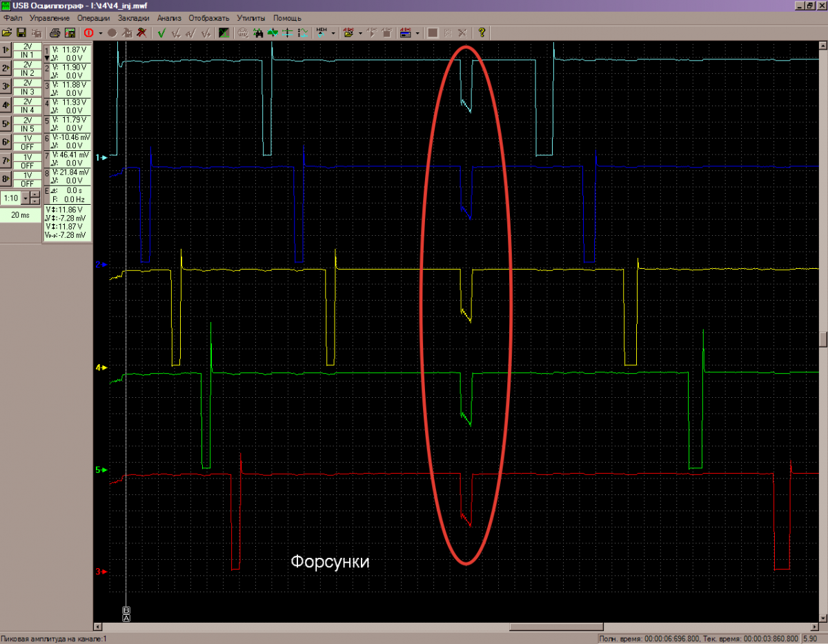Click the ABC window toolbar icon
Image resolution: width=828 pixels, height=644 pixels.
pos(405,32)
